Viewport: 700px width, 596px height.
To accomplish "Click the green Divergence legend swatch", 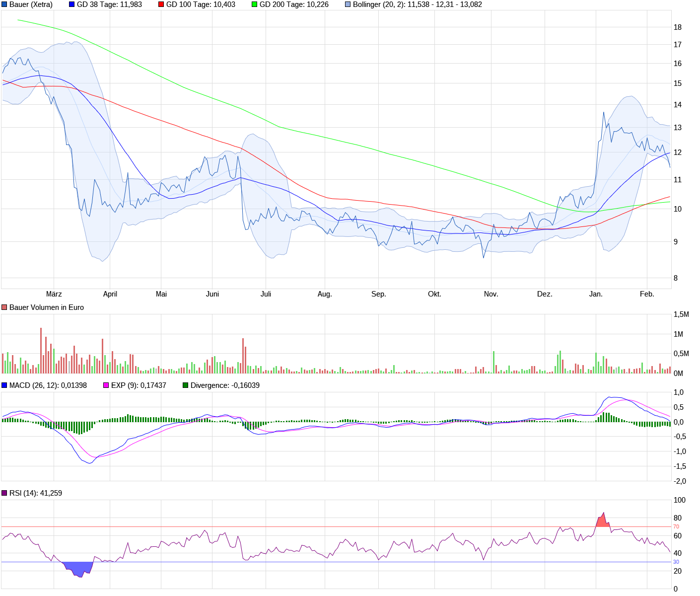I will tap(186, 385).
